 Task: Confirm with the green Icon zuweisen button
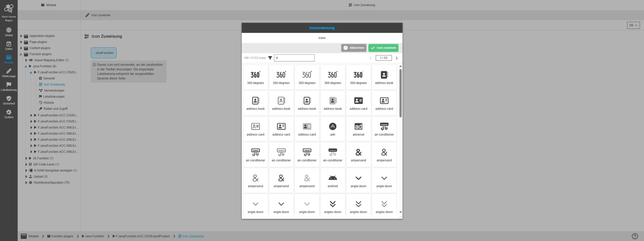[383, 48]
